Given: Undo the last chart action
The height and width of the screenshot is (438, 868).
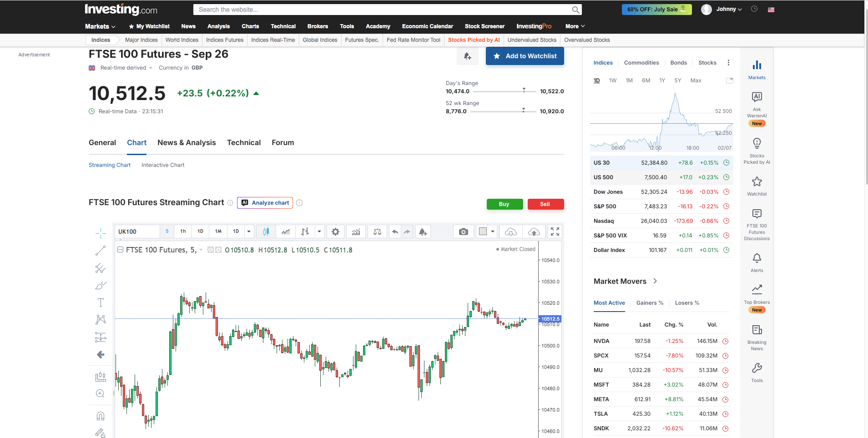Looking at the screenshot, I should [x=395, y=232].
